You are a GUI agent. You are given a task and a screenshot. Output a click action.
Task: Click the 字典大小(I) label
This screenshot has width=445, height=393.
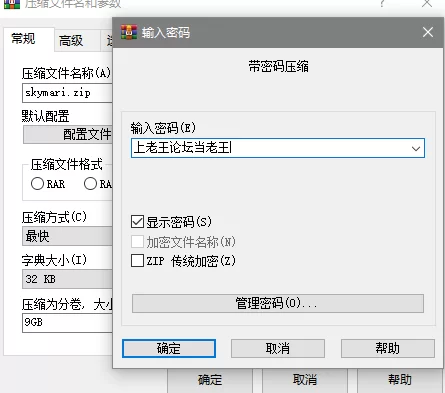[54, 260]
